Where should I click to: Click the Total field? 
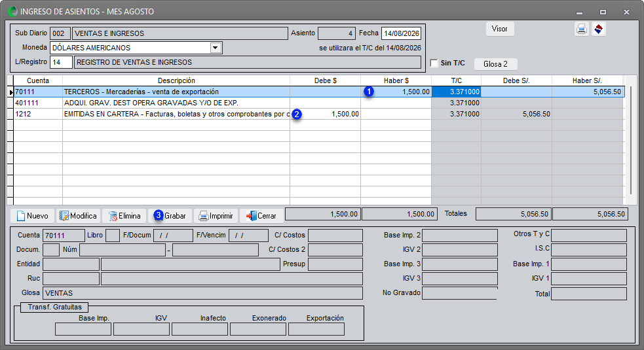click(x=589, y=294)
